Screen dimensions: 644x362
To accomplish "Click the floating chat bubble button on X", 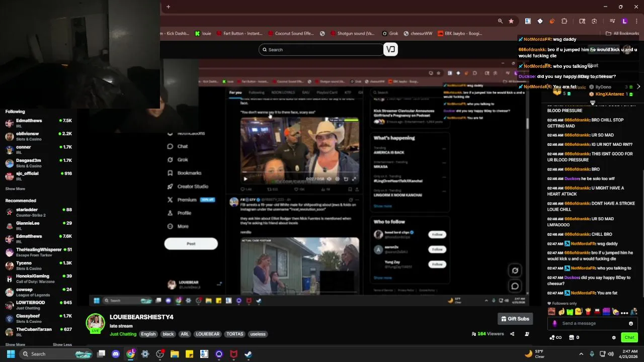I will pos(515,286).
